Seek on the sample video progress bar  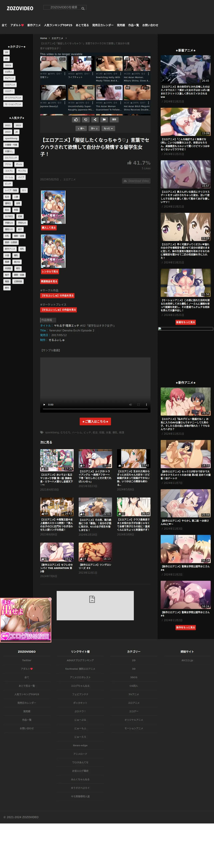point(95,409)
